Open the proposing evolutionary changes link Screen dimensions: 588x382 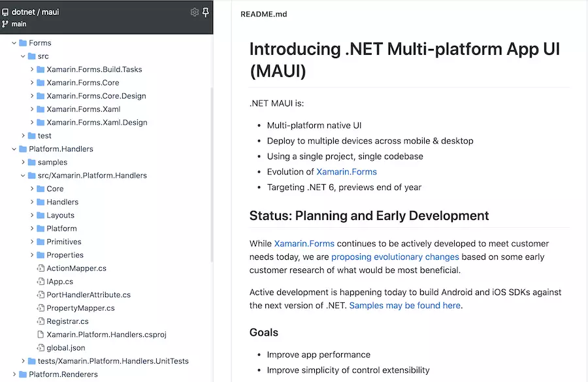(395, 257)
